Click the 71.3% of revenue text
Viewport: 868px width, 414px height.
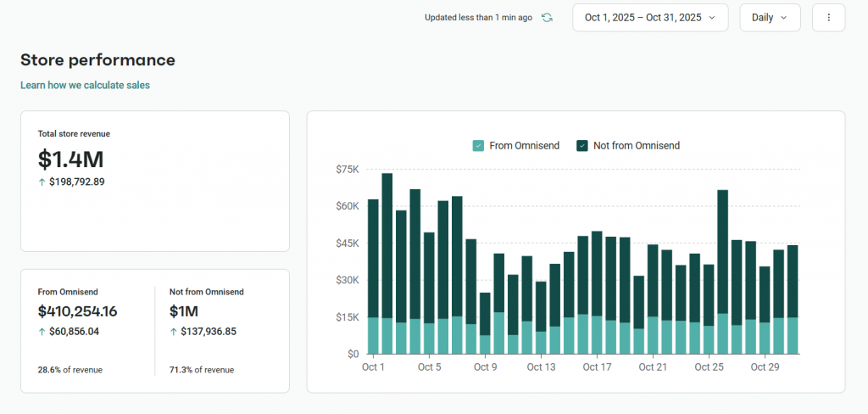click(x=202, y=370)
